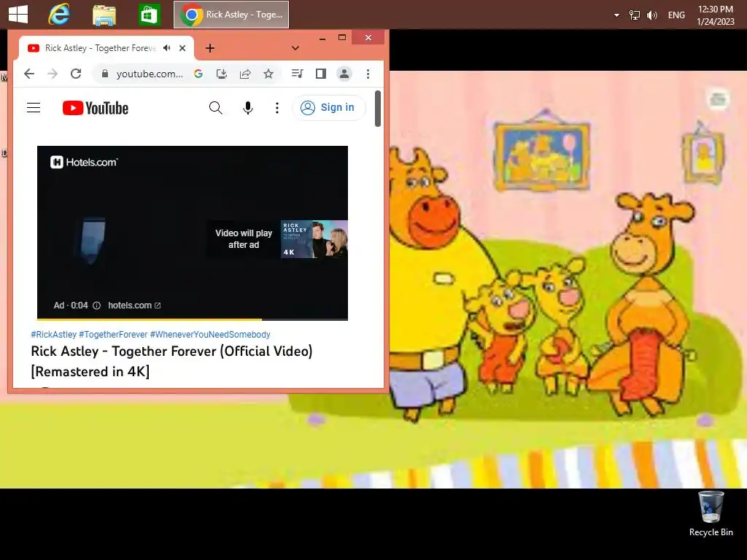Screen dimensions: 747x560
Task: Select the Recycle Bin desktop icon
Action: 711,514
